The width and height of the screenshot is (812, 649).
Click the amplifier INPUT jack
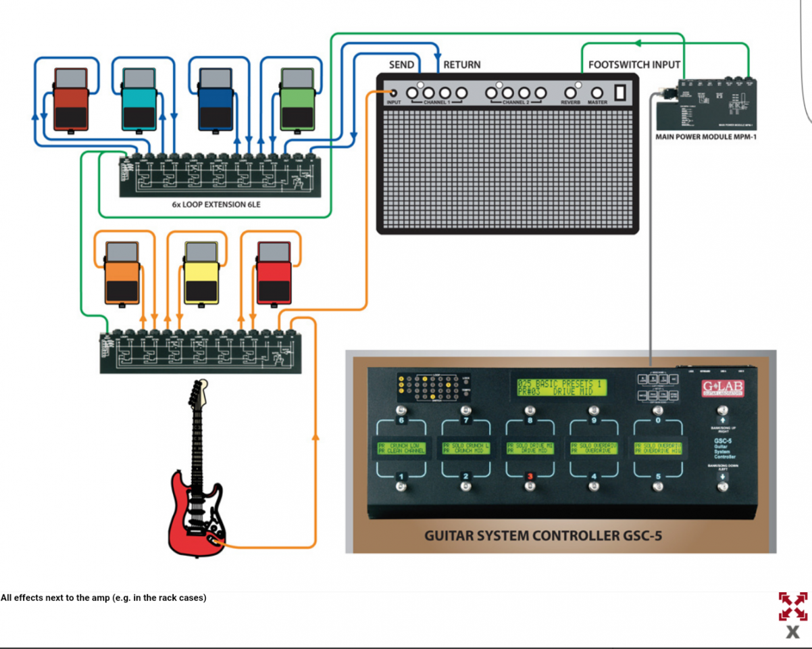[393, 93]
